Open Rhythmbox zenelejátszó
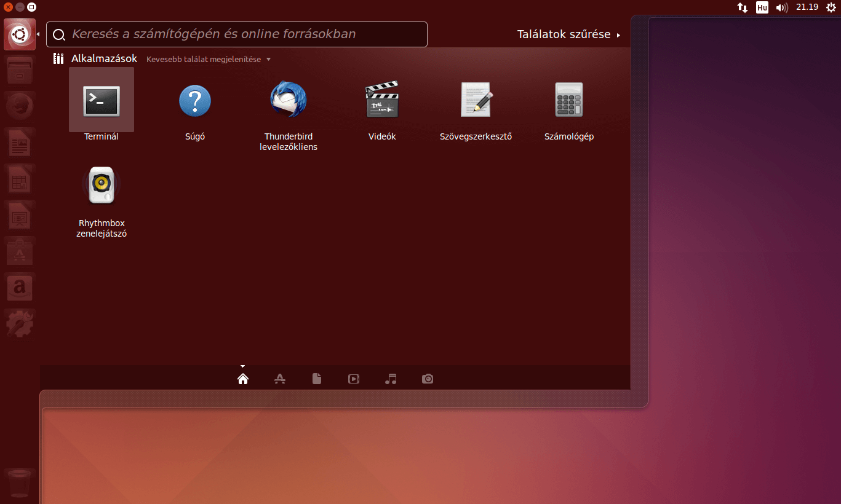The height and width of the screenshot is (504, 841). 102,186
